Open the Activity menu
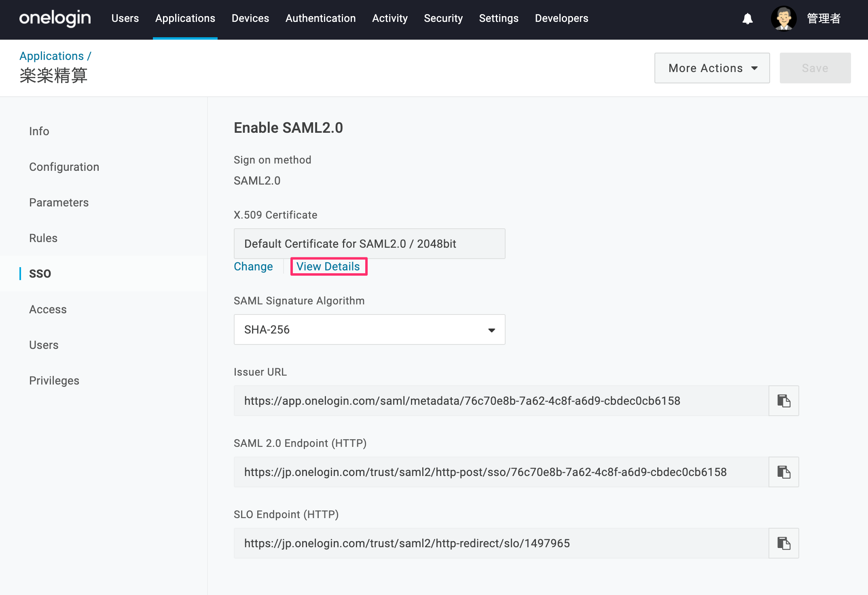The image size is (868, 595). point(390,18)
